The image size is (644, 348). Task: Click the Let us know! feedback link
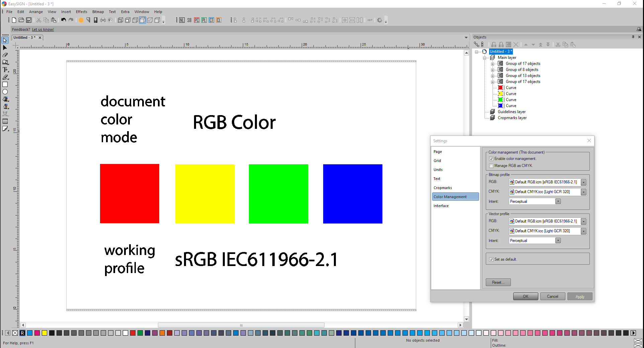[43, 29]
